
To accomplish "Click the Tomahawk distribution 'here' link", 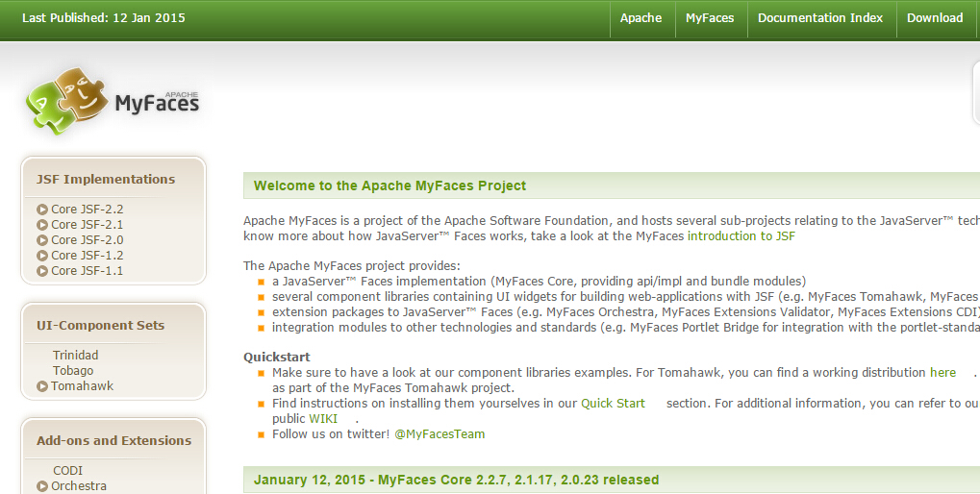I will (x=942, y=372).
